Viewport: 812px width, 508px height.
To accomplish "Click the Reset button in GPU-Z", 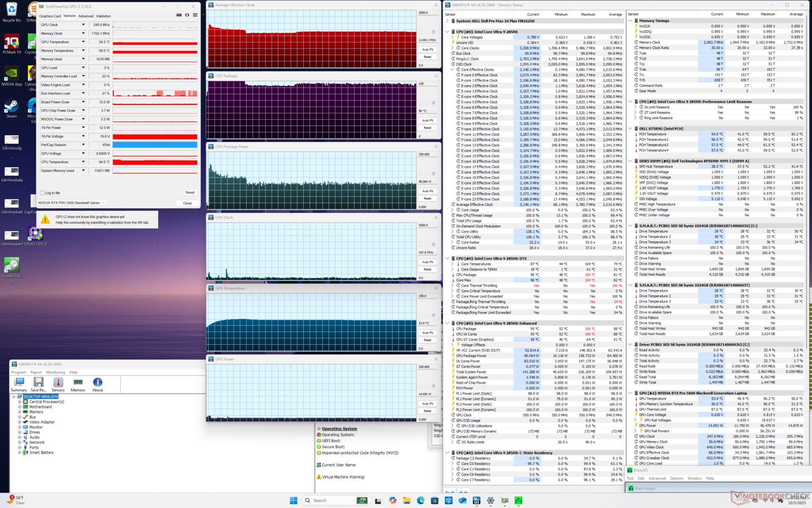I will click(190, 193).
